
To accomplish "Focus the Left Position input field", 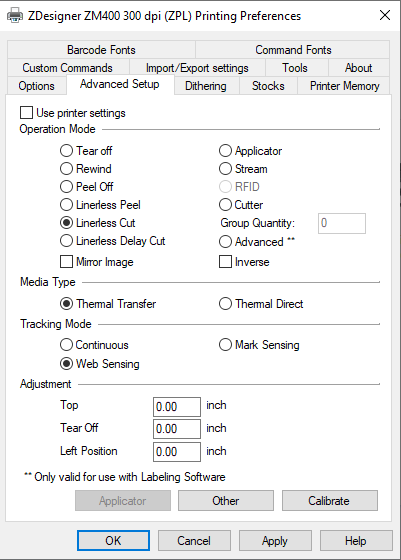I will (177, 452).
